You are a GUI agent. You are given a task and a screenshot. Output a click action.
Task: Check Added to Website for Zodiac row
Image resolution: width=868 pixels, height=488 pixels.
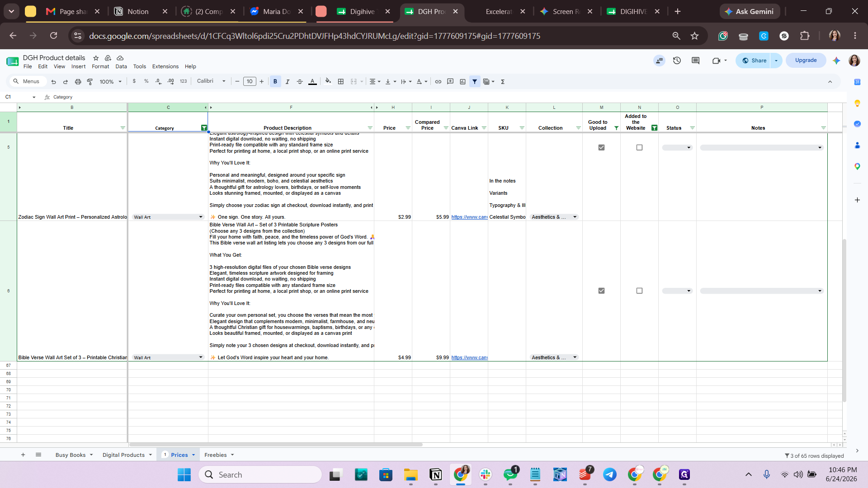[x=639, y=147]
